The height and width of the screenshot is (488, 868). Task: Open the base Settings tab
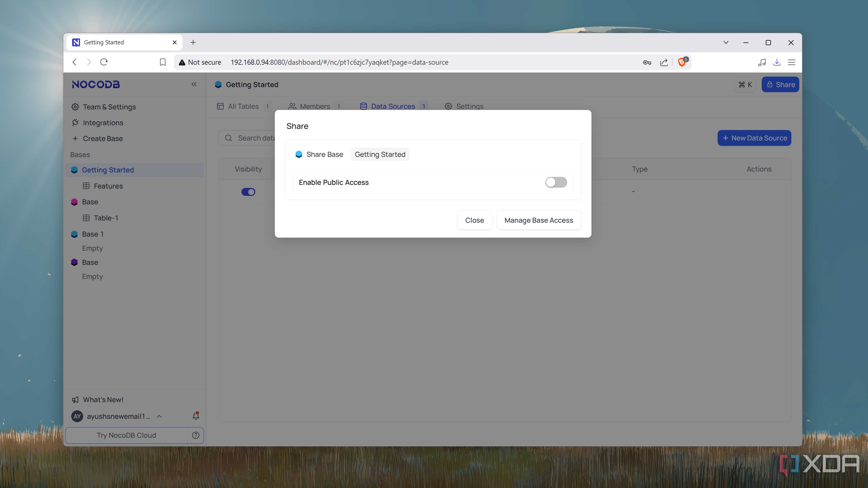464,106
